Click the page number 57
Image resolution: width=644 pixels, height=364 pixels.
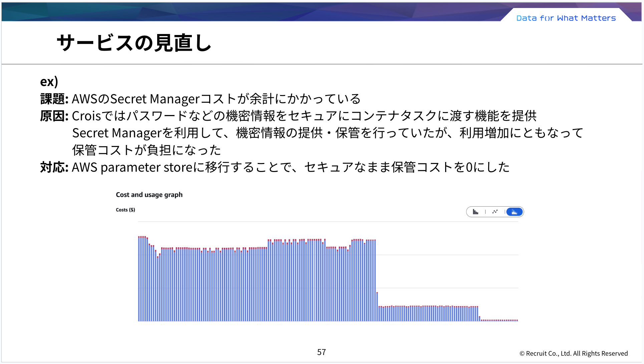pyautogui.click(x=321, y=352)
